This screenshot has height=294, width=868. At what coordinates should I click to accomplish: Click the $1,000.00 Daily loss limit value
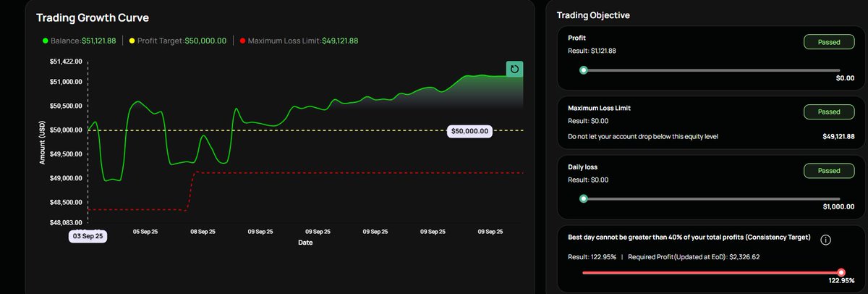[x=839, y=206]
